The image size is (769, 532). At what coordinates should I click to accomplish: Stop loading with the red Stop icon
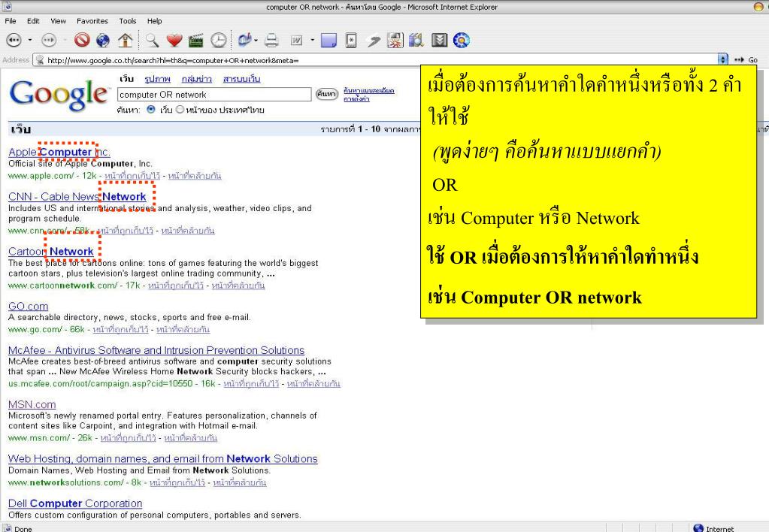[82, 40]
